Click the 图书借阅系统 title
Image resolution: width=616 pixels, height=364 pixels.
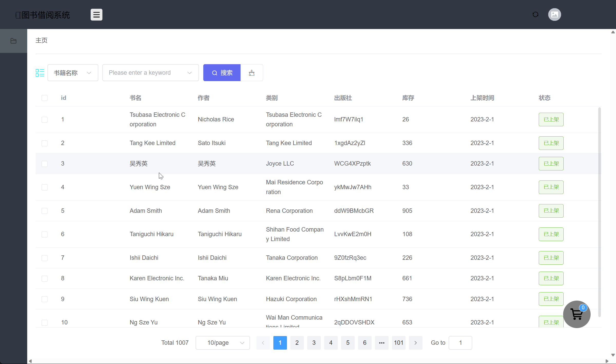[43, 15]
